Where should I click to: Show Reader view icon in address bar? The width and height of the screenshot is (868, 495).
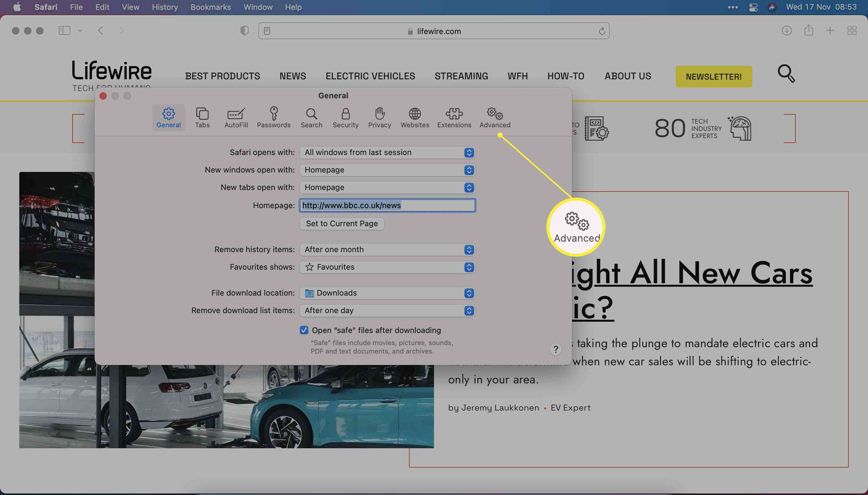click(267, 31)
